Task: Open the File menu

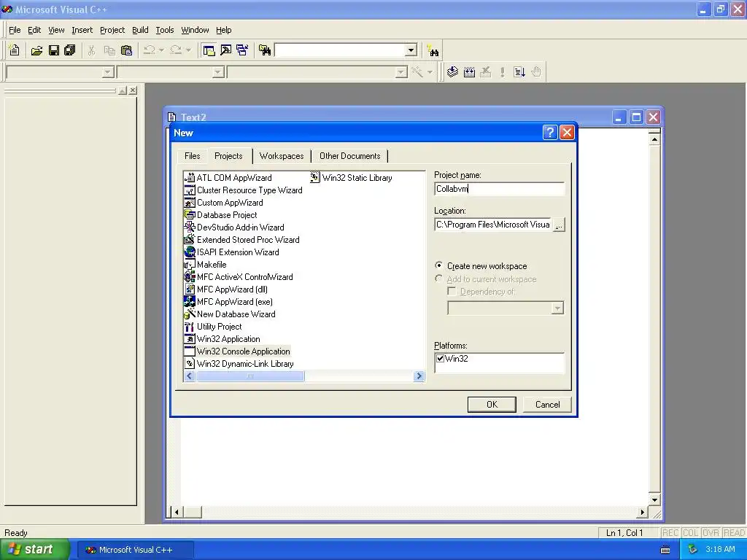Action: [15, 30]
